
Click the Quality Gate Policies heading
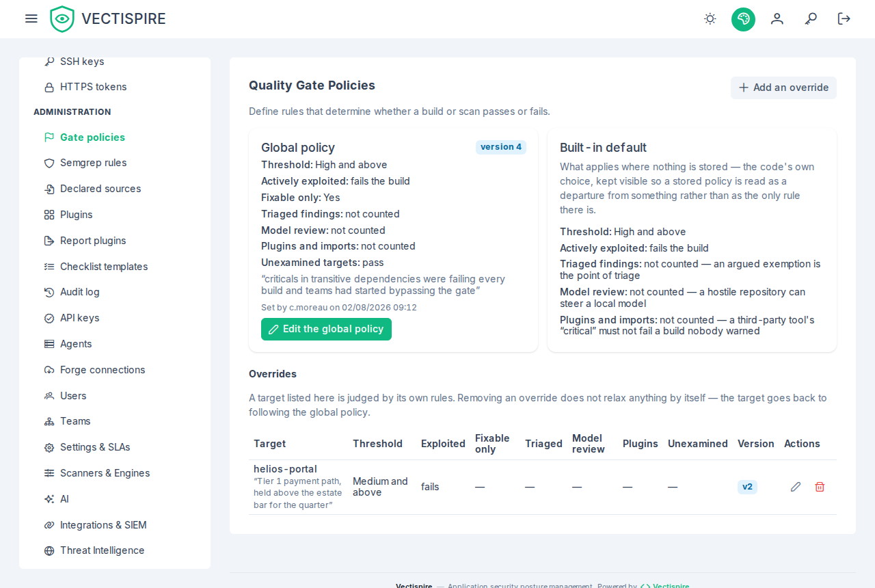(x=312, y=85)
